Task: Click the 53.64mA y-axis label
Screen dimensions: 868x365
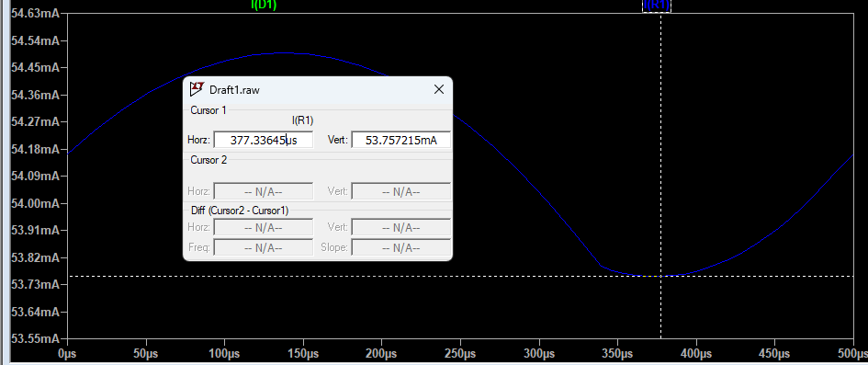Action: (x=36, y=313)
